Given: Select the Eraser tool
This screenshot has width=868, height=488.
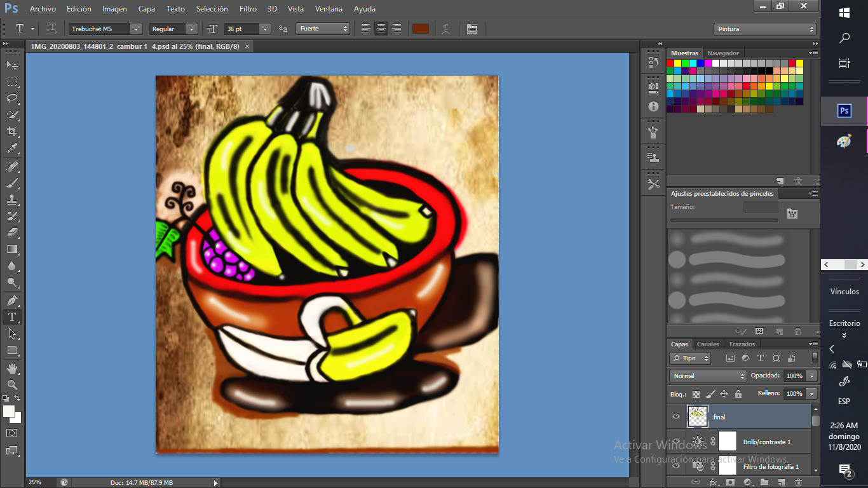Looking at the screenshot, I should coord(12,233).
